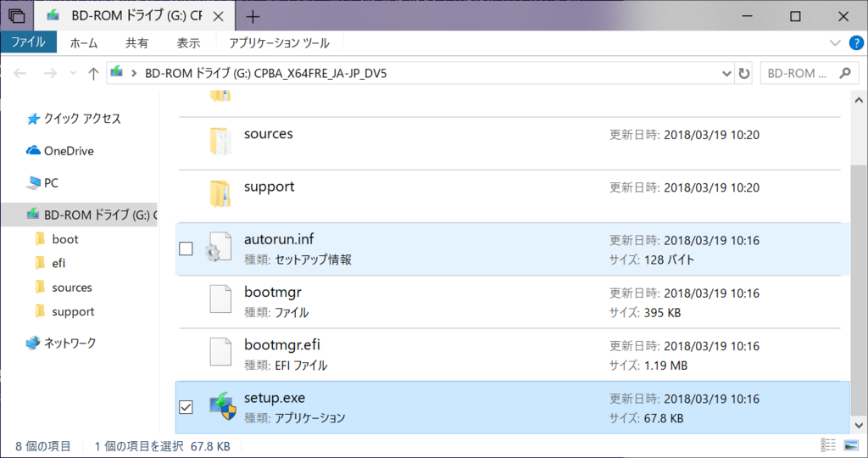Open the ファイル menu
868x458 pixels.
28,42
